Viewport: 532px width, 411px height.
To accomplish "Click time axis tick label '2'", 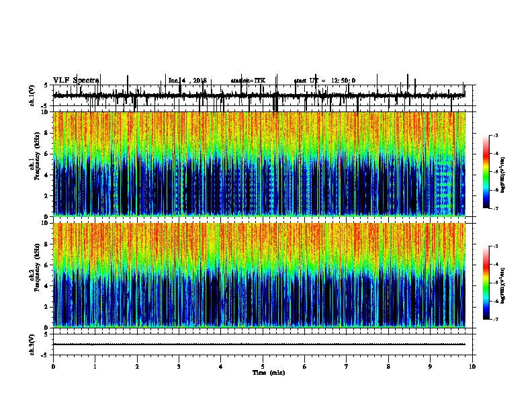I will click(137, 367).
